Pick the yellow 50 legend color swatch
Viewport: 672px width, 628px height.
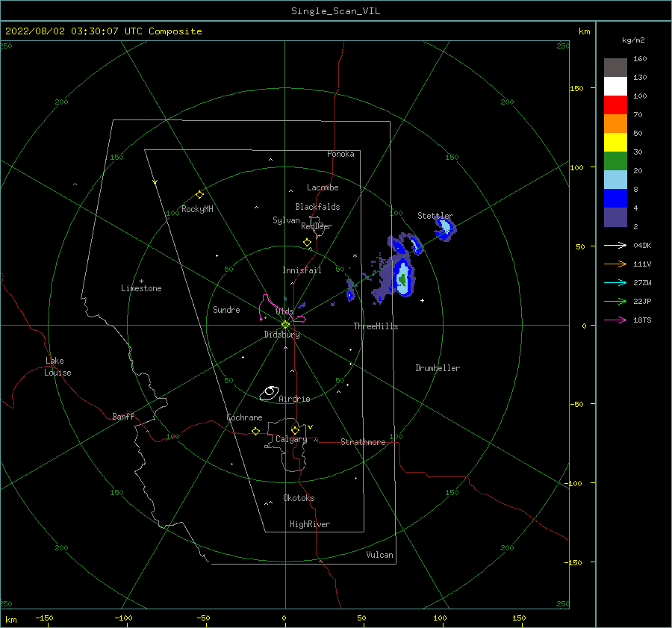click(615, 143)
